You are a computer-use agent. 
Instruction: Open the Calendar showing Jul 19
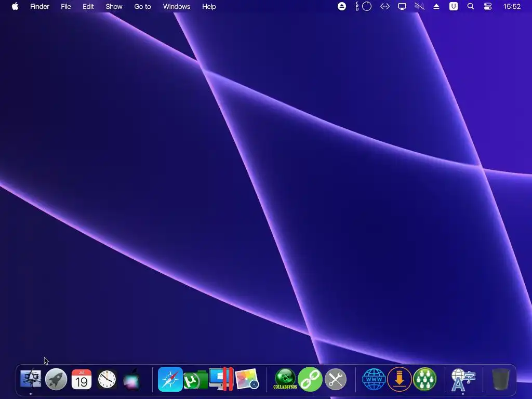[x=82, y=379]
